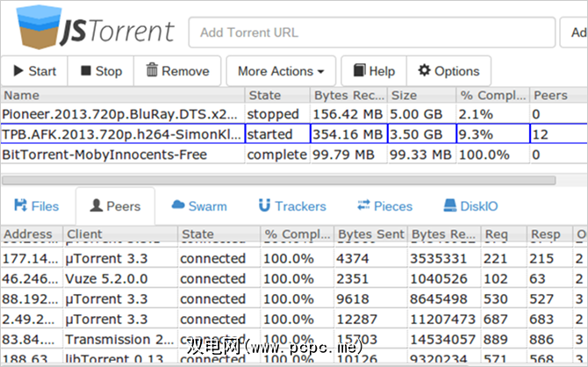This screenshot has width=588, height=367.
Task: Click the 14534057 bytes received cell
Action: [x=444, y=339]
